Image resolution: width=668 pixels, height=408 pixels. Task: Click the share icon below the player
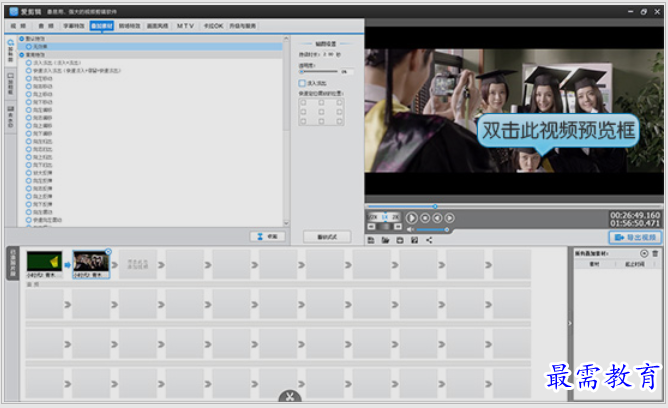coord(429,241)
